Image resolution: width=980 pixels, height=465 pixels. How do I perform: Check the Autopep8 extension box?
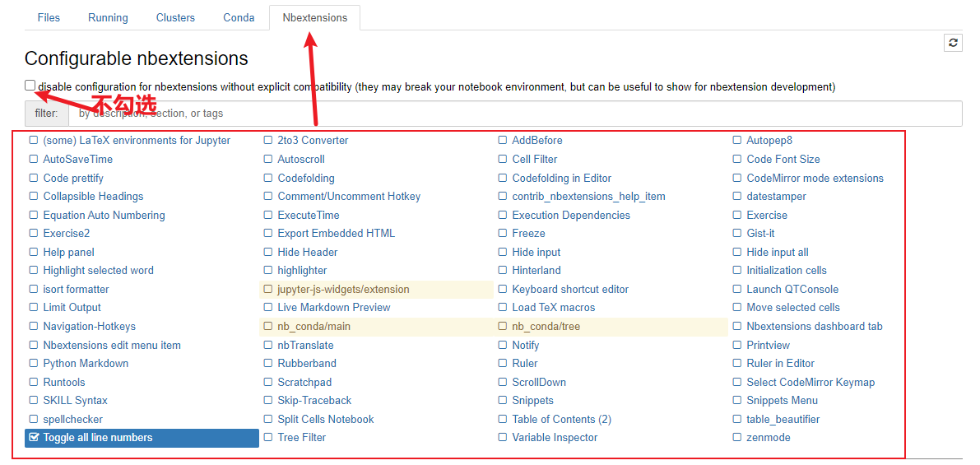coord(737,141)
